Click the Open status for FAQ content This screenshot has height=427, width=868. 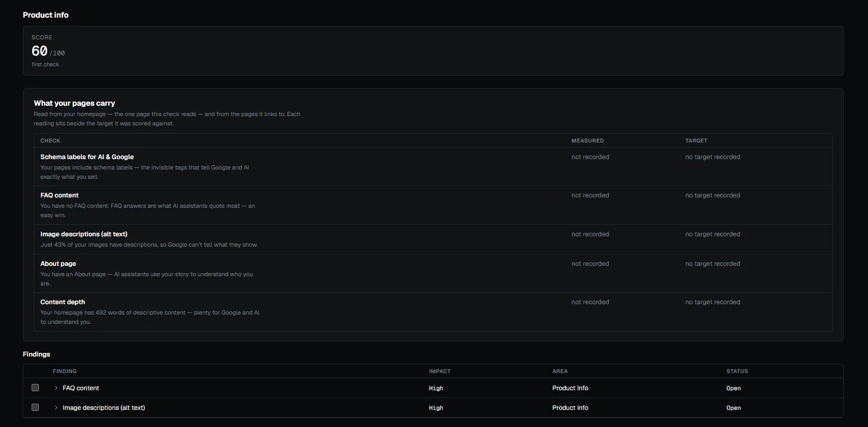733,388
